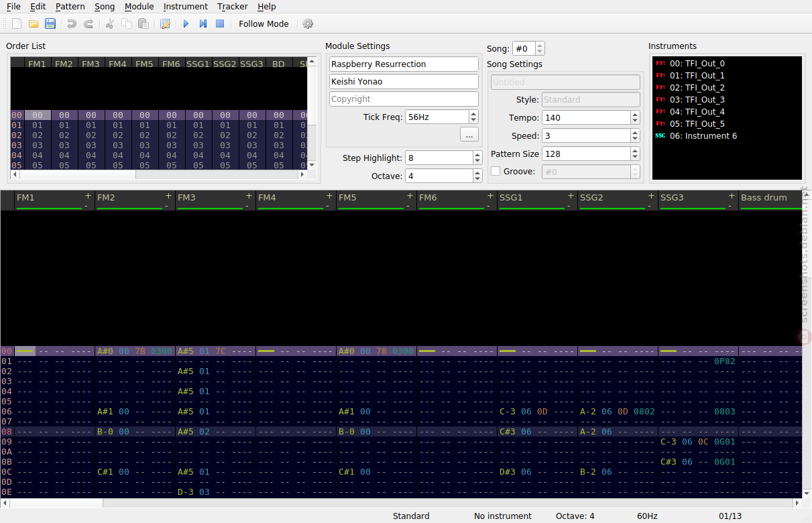Paste from clipboard using the toolbar icon
Screen dimensions: 812x523
click(143, 23)
